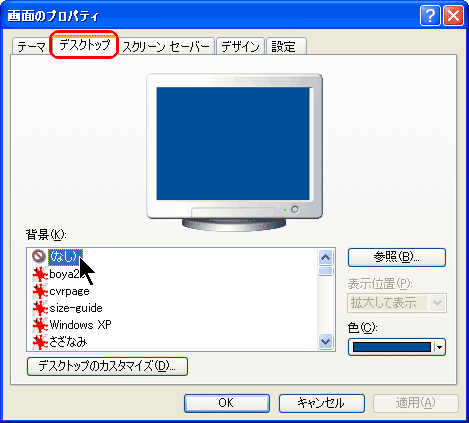Click the list scroll-up arrow
This screenshot has height=423, width=469.
325,257
